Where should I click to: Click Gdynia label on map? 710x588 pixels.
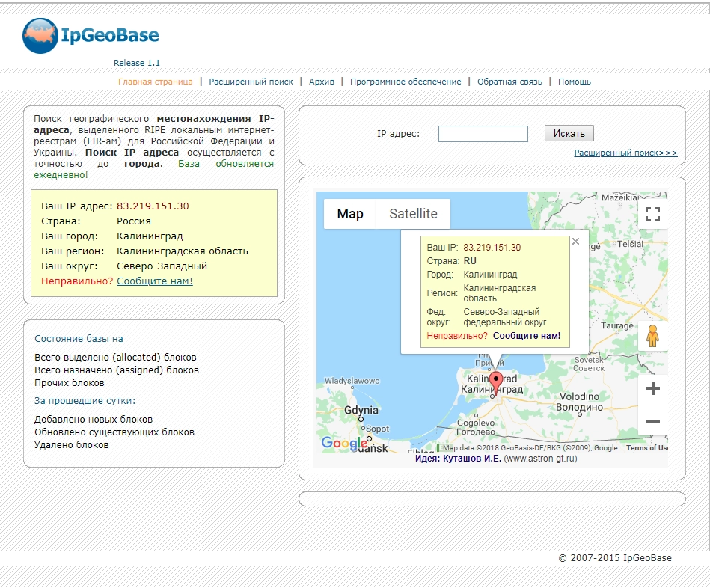361,410
